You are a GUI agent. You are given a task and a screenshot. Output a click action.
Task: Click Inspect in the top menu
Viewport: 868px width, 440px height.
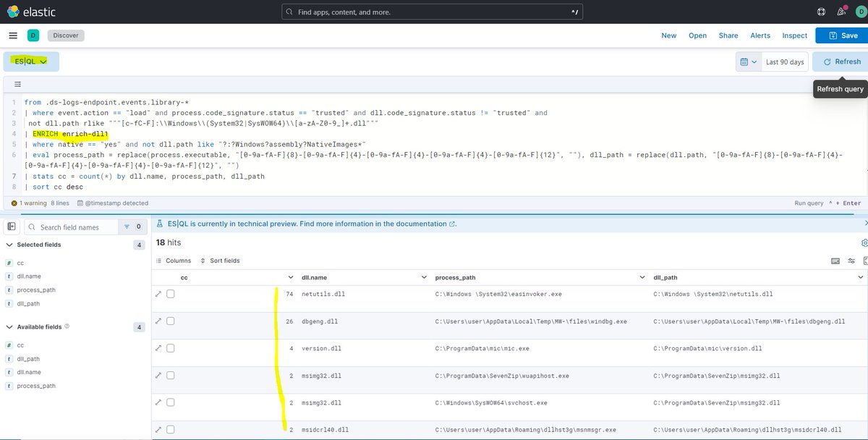794,35
